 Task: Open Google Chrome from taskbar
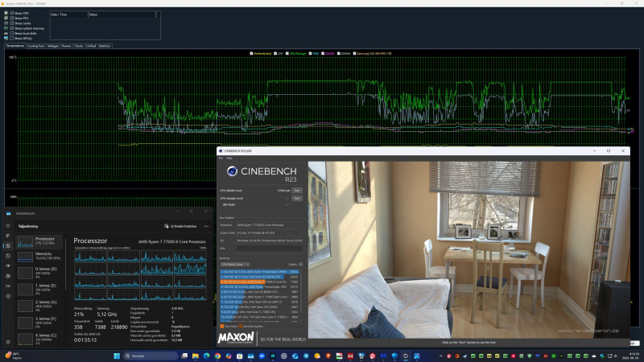[x=217, y=356]
